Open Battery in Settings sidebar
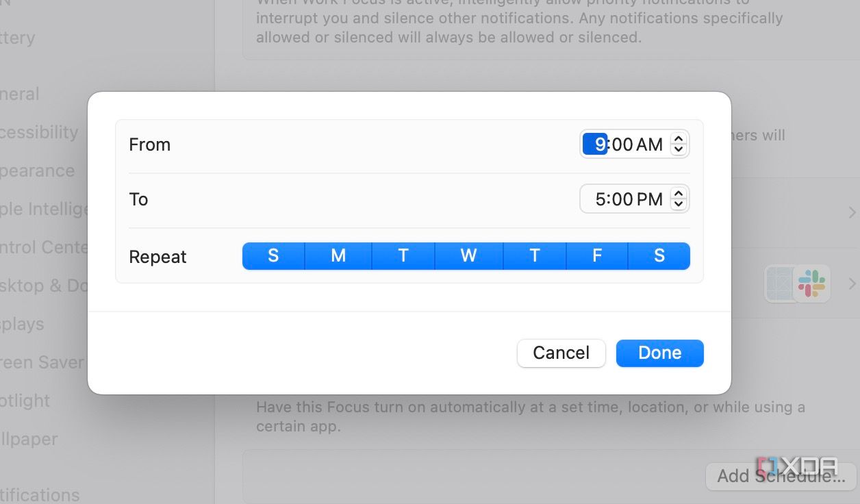Viewport: 860px width, 504px height. point(17,38)
